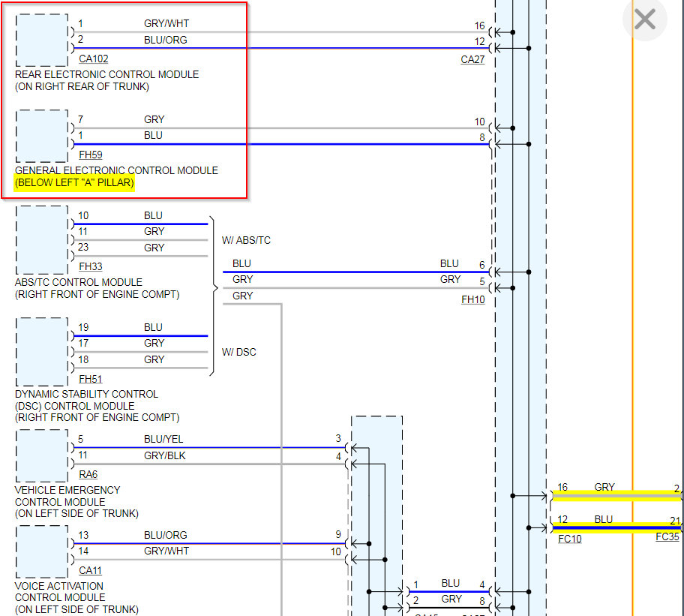Image resolution: width=684 pixels, height=616 pixels.
Task: Select the DSC Control Module dashed box
Action: 42,352
